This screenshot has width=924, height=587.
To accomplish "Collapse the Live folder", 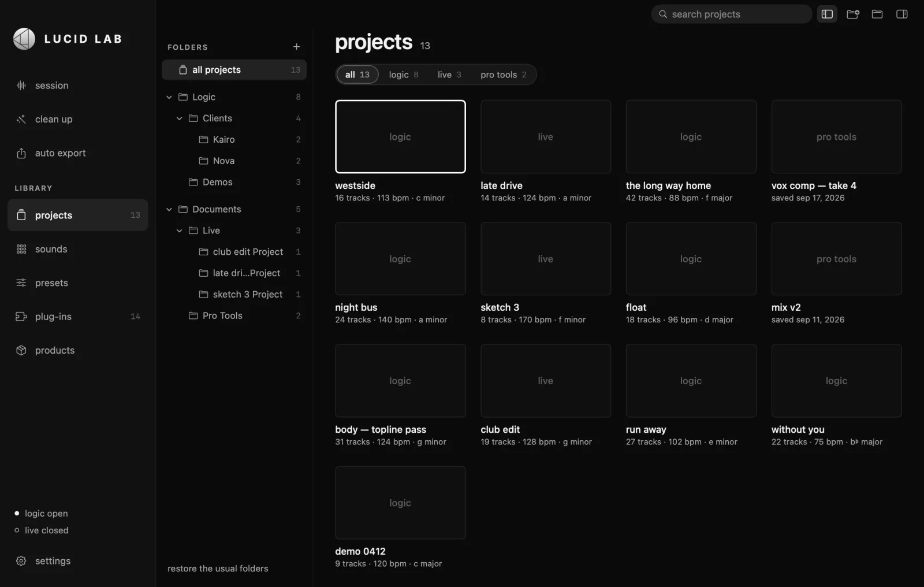I will (x=180, y=231).
